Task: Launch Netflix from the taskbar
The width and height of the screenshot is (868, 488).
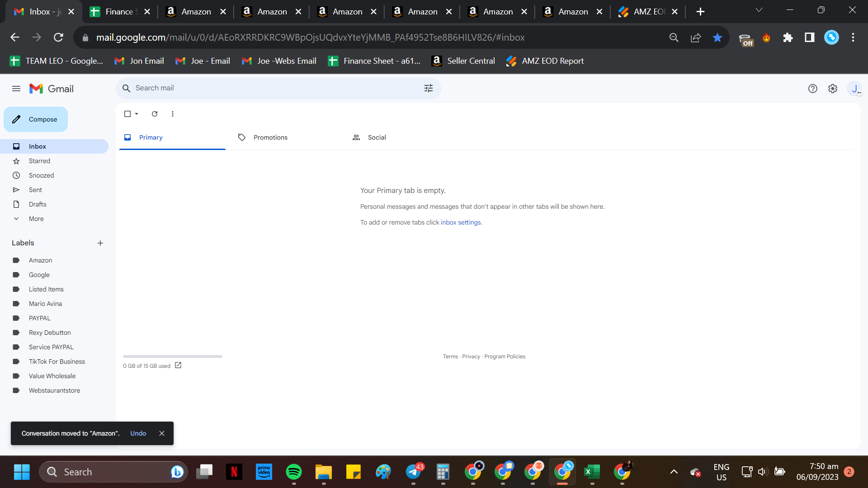Action: 234,472
